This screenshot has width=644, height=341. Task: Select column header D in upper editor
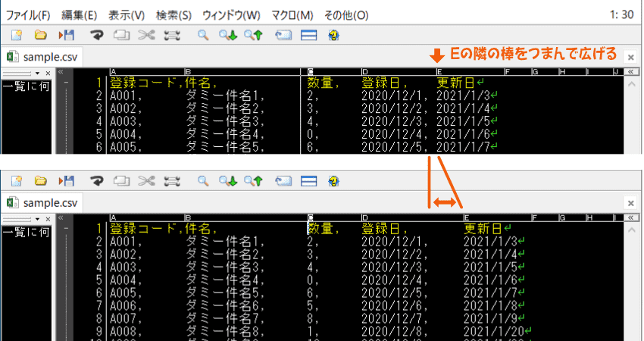coord(365,72)
